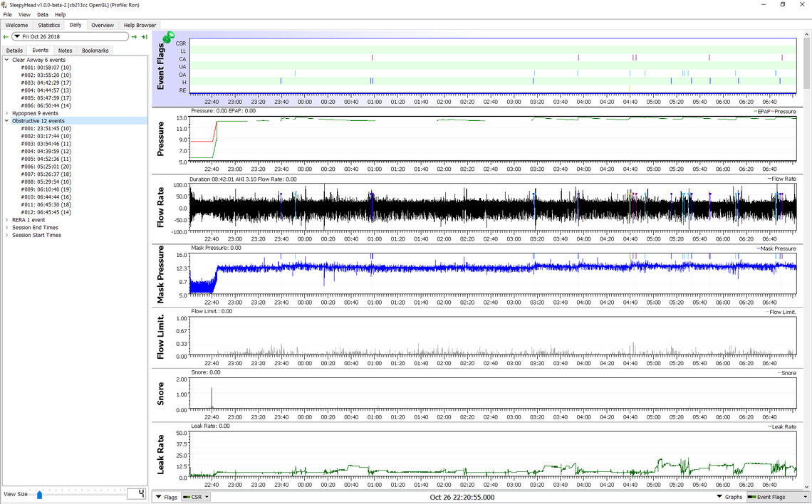812x504 pixels.
Task: Select the Events sub-tab
Action: [41, 51]
